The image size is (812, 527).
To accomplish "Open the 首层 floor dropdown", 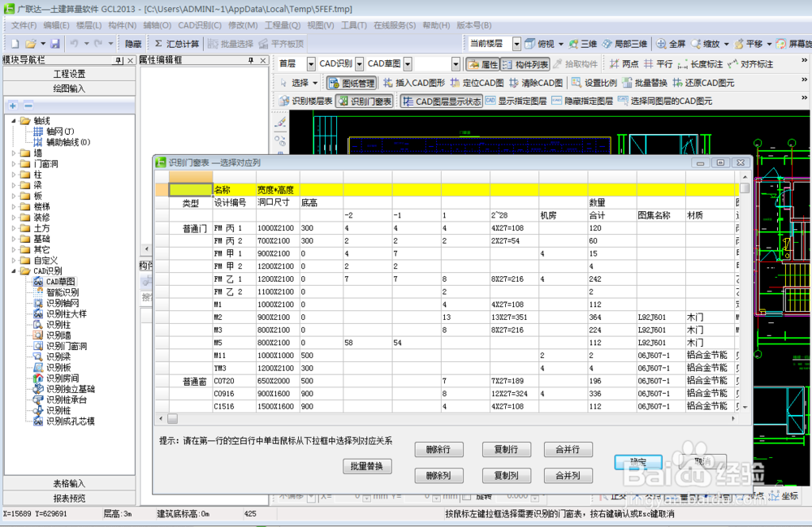I will [311, 63].
